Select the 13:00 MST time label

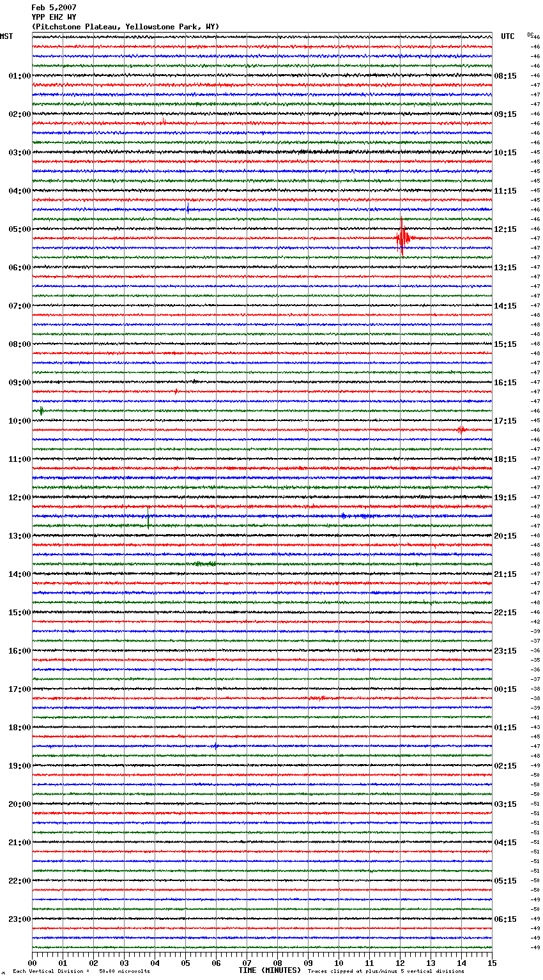point(20,536)
